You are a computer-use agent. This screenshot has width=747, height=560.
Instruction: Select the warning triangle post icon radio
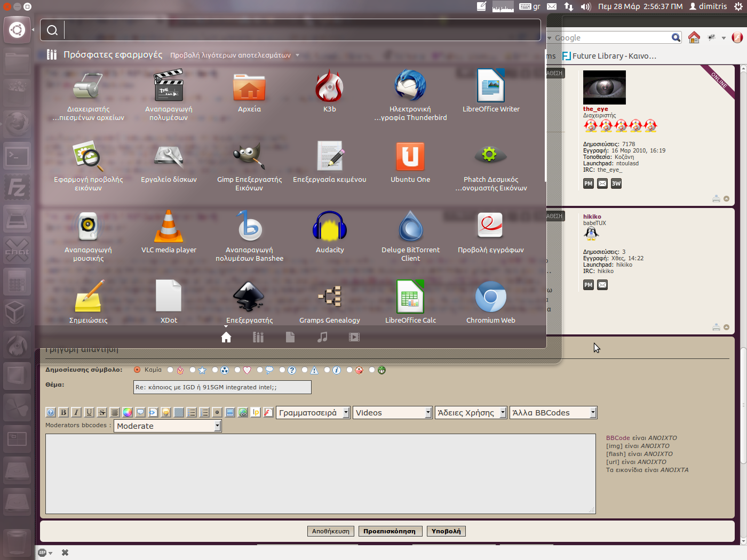(x=305, y=370)
